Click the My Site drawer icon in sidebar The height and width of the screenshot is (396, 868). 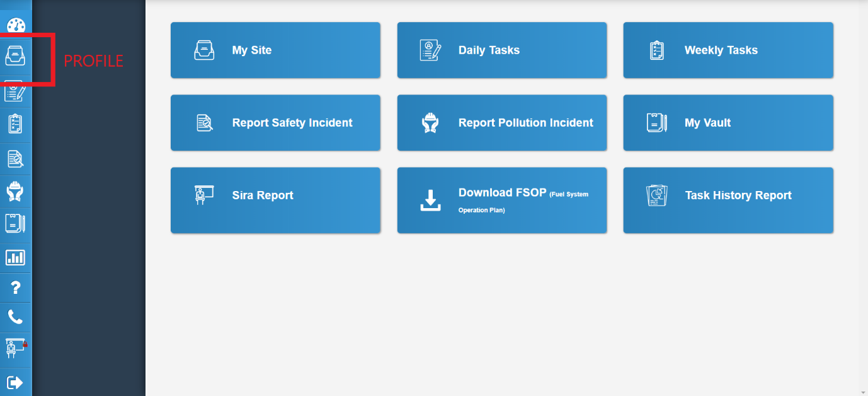click(x=16, y=57)
